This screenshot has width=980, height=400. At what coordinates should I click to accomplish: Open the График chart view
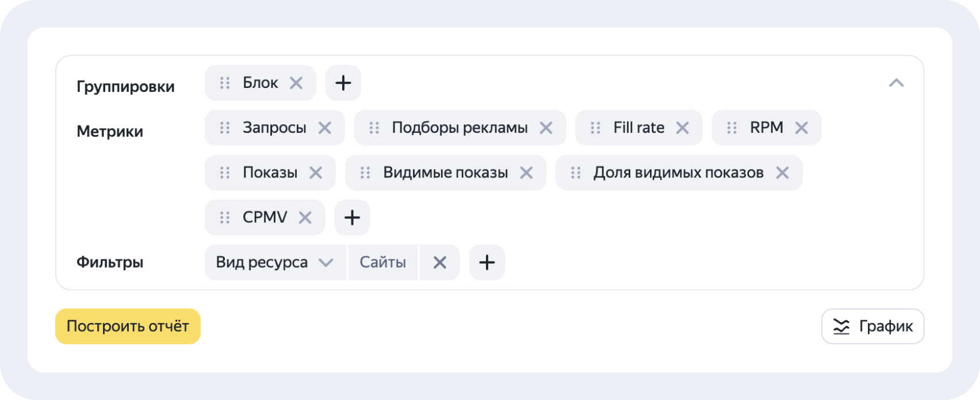[872, 326]
